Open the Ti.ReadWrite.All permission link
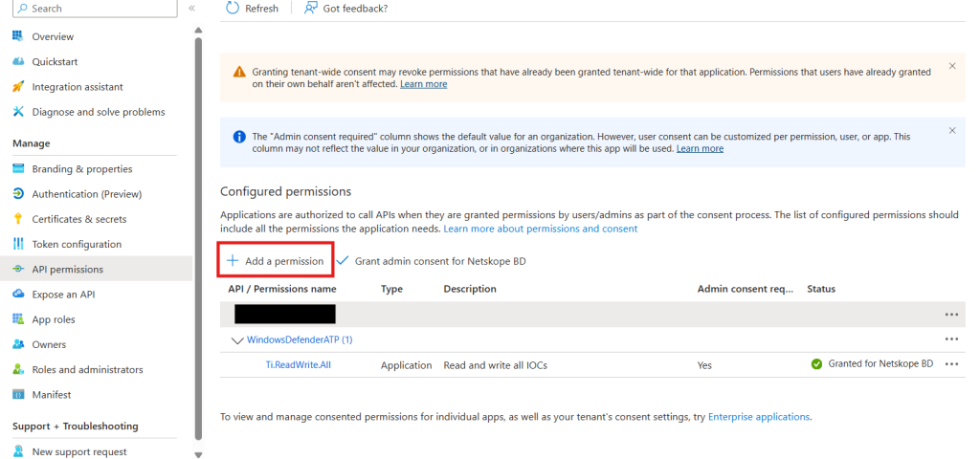This screenshot has height=459, width=980. tap(299, 364)
